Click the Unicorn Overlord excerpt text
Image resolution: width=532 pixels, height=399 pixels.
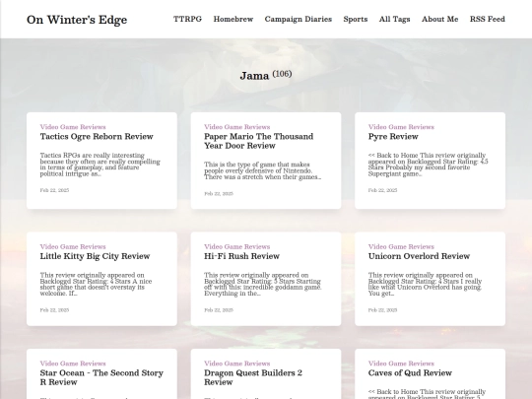point(426,285)
